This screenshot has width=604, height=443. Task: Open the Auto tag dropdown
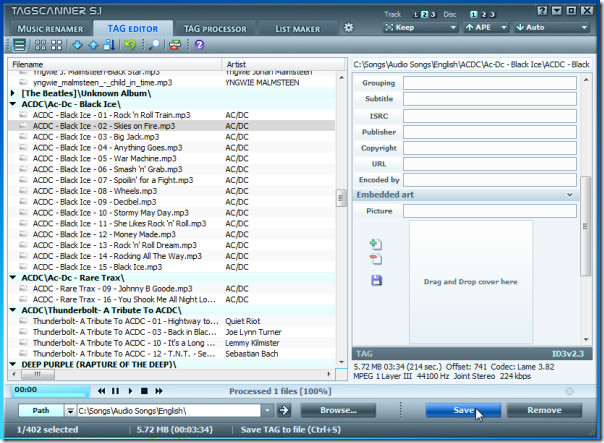pos(552,27)
